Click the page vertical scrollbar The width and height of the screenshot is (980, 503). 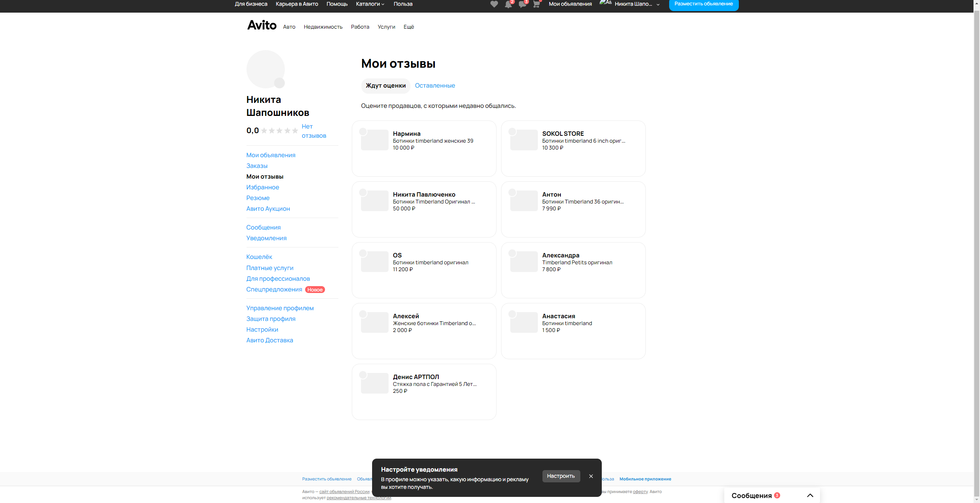(x=977, y=249)
